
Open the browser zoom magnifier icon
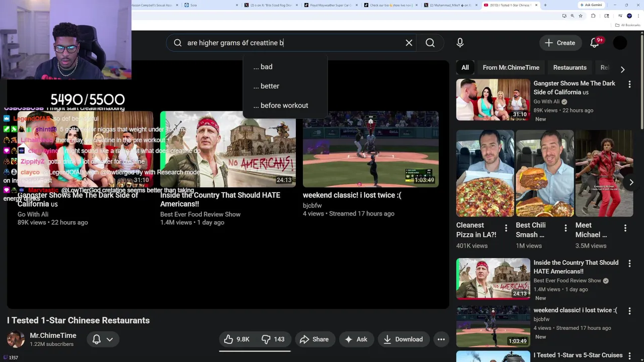572,16
